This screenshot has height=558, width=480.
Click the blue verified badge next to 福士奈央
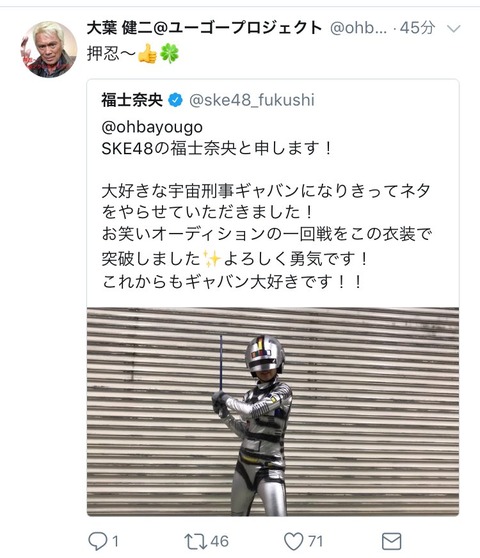175,100
